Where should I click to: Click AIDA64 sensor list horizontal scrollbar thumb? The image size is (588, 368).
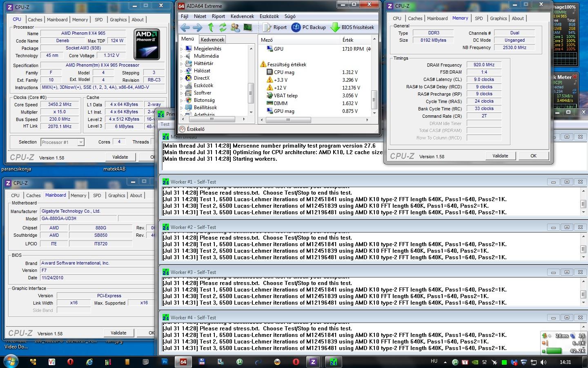[288, 120]
